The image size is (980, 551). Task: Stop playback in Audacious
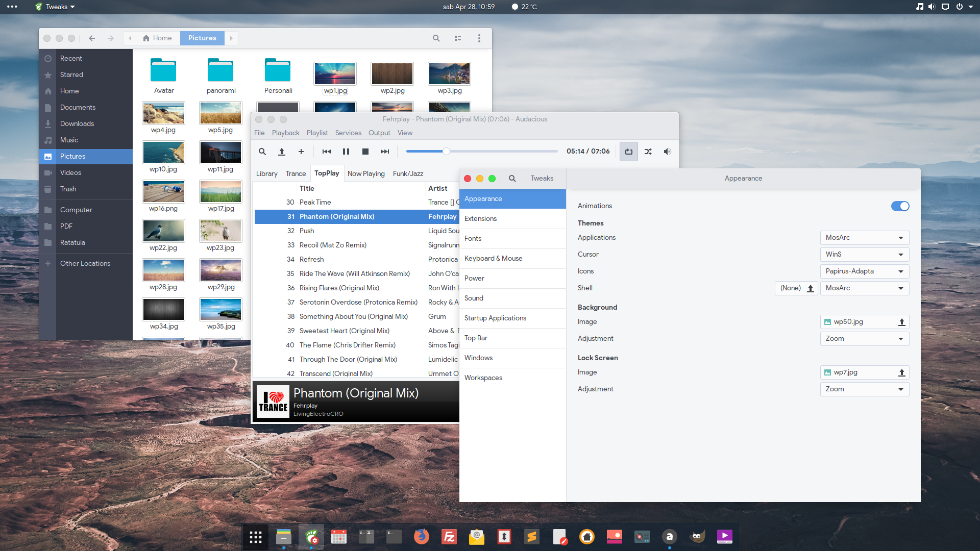[x=365, y=152]
